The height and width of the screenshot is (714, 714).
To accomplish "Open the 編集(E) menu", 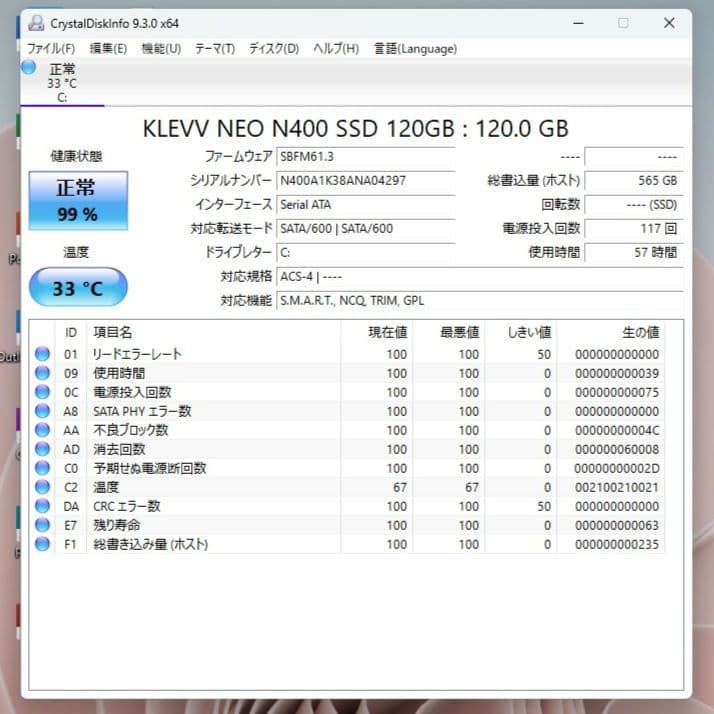I will tap(108, 48).
